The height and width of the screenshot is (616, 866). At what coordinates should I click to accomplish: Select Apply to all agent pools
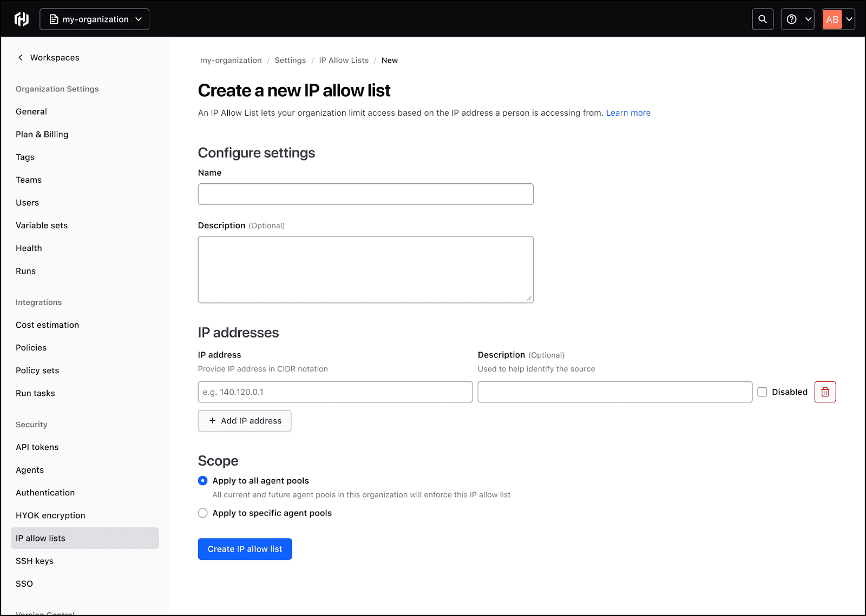[x=202, y=480]
